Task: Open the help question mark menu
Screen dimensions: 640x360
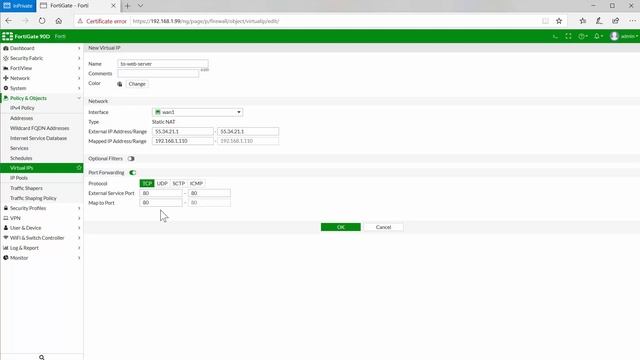Action: pos(582,36)
